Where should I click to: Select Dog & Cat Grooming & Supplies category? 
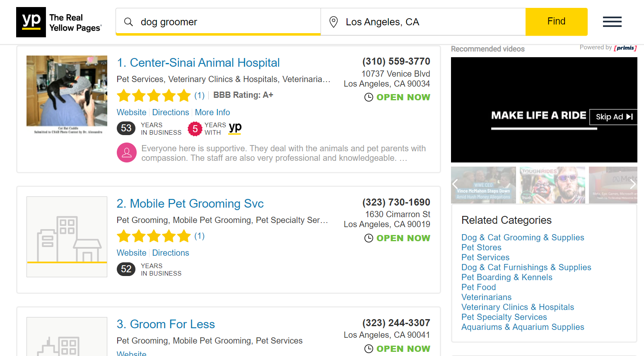tap(523, 237)
